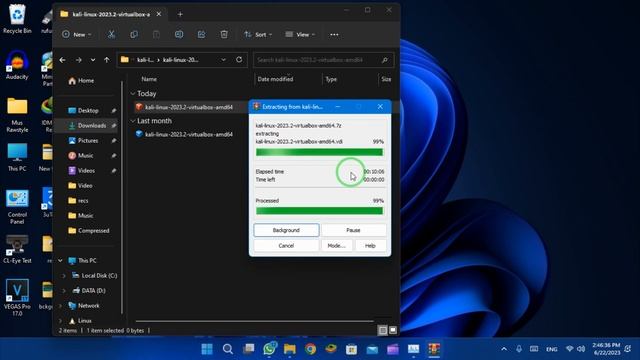The height and width of the screenshot is (360, 640).
Task: Expand Local Disk (C:) node
Action: [x=64, y=276]
